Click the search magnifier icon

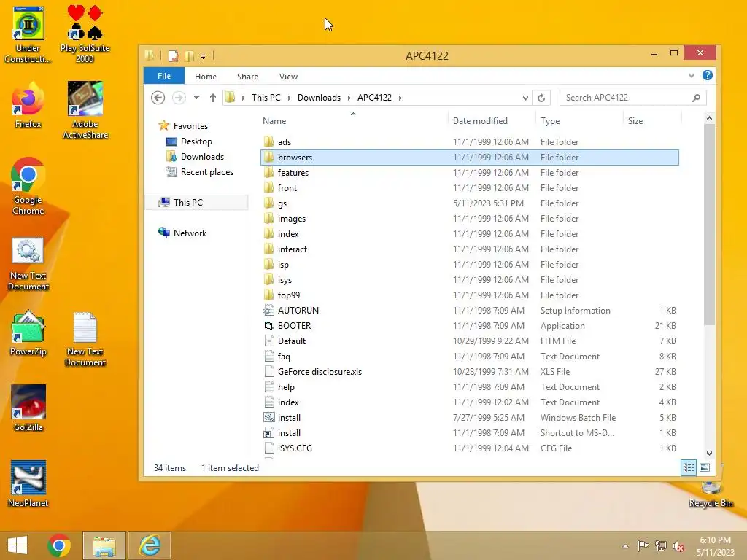pos(697,98)
